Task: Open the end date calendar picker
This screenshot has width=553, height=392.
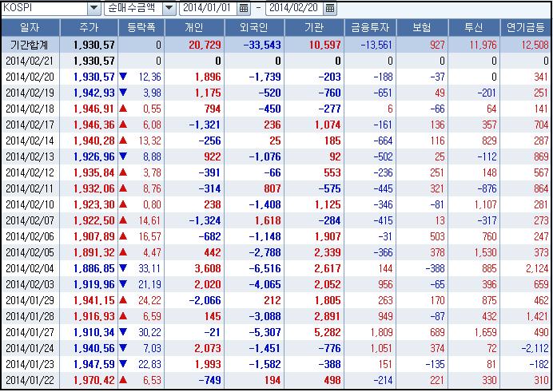Action: (330, 8)
